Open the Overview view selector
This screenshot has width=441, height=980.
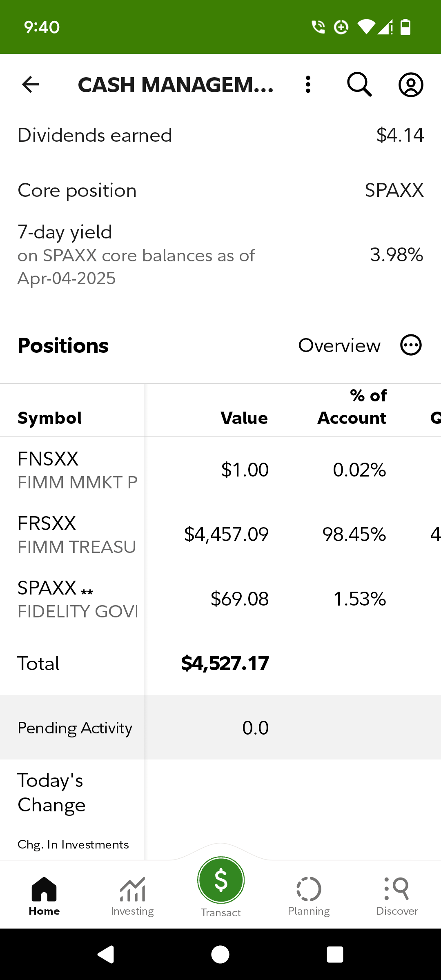click(339, 345)
